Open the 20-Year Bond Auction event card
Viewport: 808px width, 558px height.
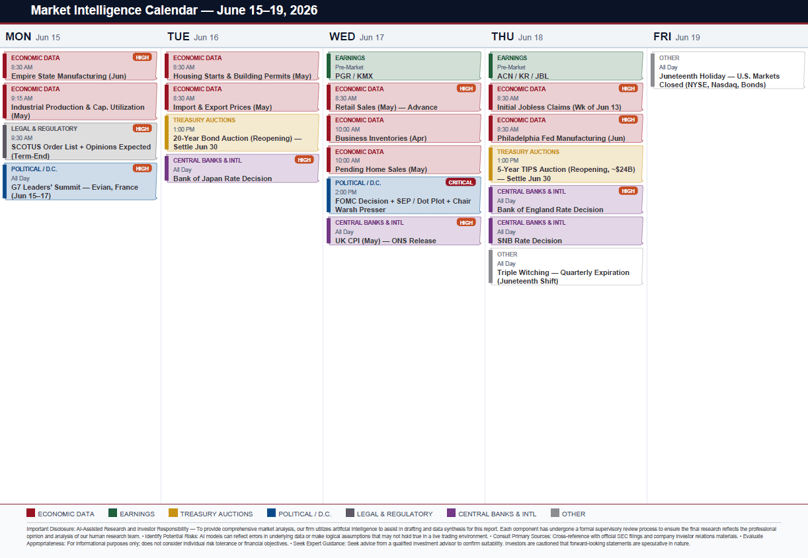coord(242,133)
